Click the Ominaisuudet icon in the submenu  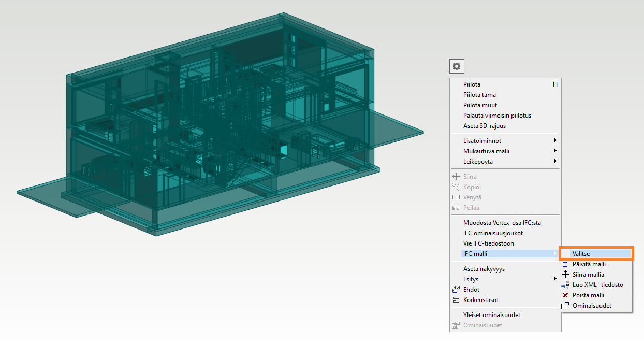(x=565, y=306)
